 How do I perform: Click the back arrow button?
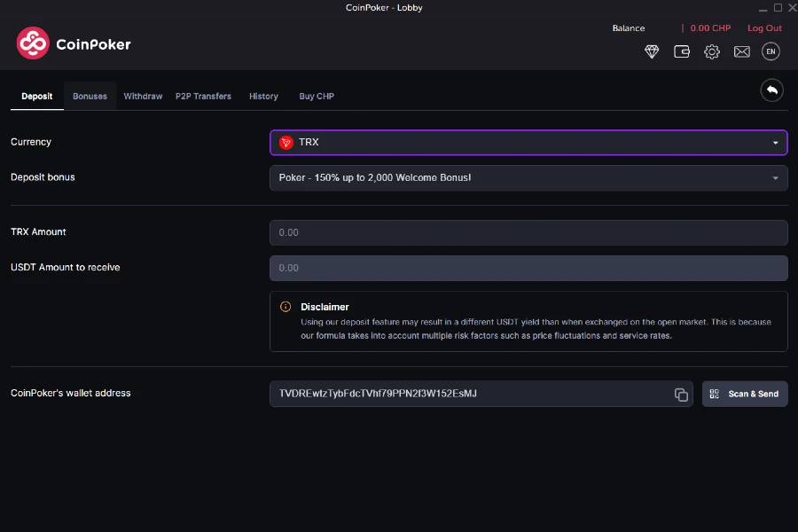point(771,90)
